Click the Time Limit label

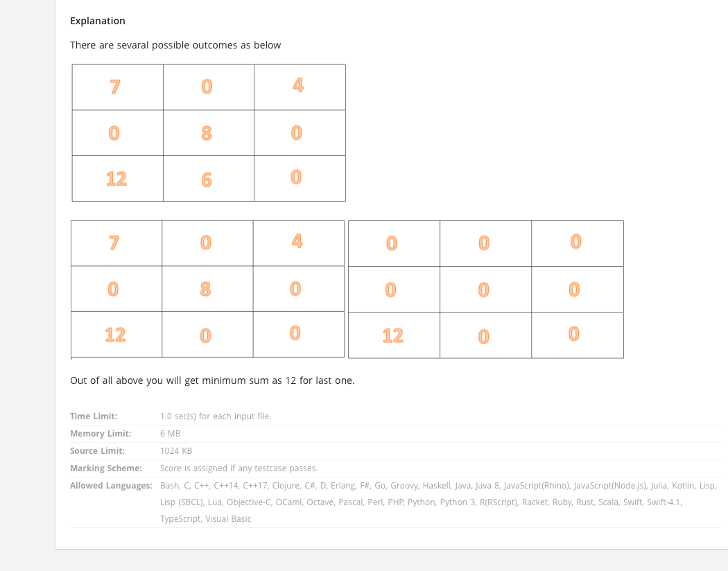tap(94, 416)
